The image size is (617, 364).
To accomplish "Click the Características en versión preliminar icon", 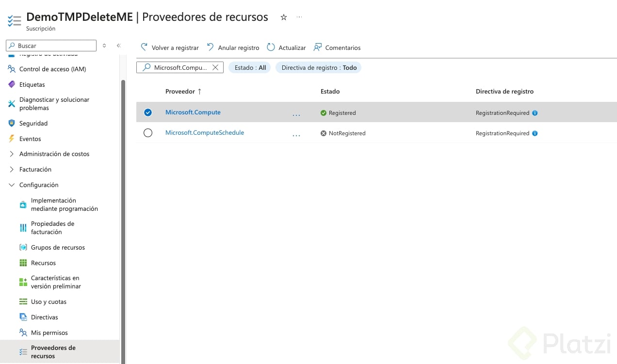I will pyautogui.click(x=23, y=282).
